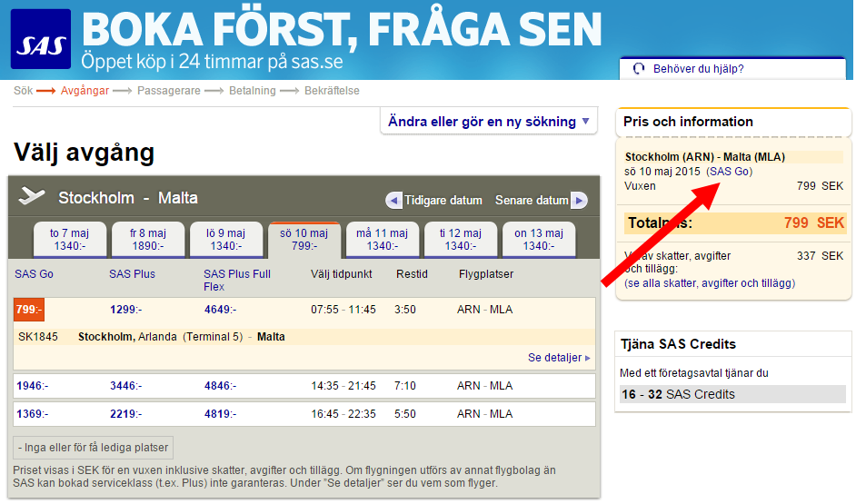Select the fr 8 maj date tab
This screenshot has width=856, height=504.
point(147,240)
